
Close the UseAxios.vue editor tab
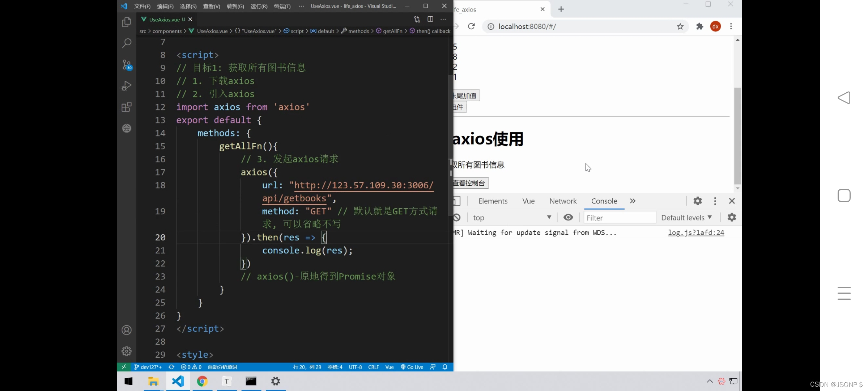[190, 19]
